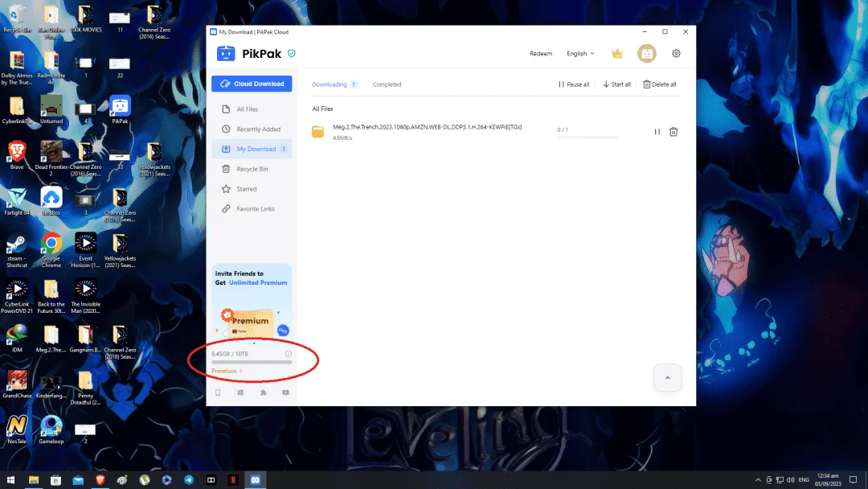Click the Meg.2.The.Trench download progress bar
868x489 pixels.
tap(588, 137)
